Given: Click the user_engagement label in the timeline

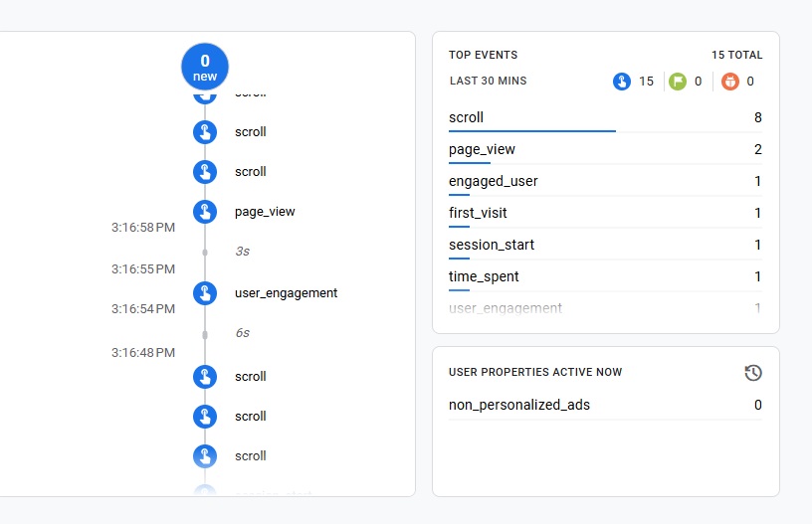Looking at the screenshot, I should pos(286,293).
